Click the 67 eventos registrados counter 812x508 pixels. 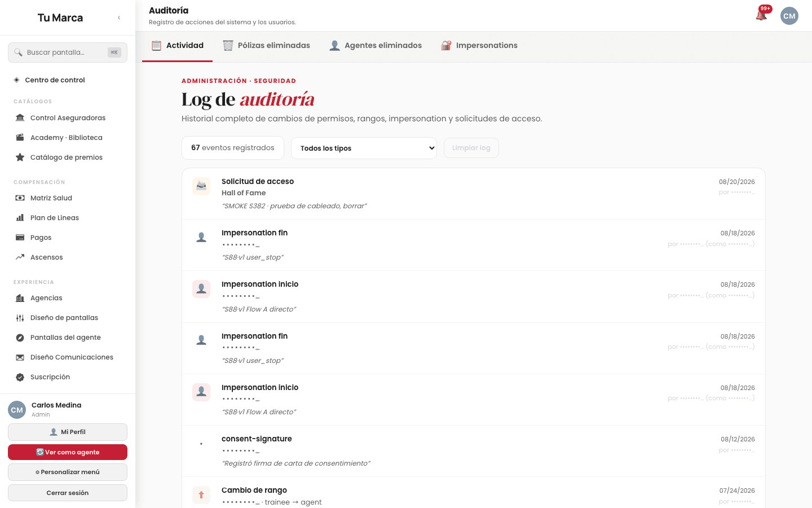233,148
